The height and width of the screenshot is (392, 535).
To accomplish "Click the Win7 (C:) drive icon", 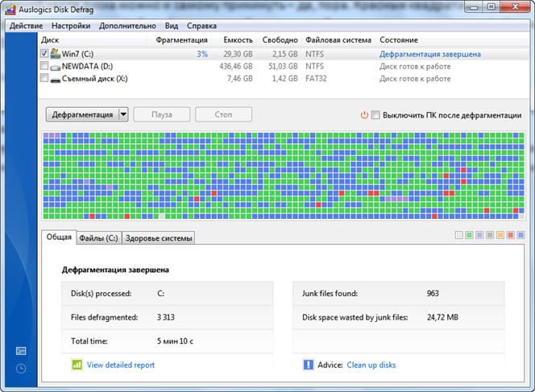I will click(56, 53).
